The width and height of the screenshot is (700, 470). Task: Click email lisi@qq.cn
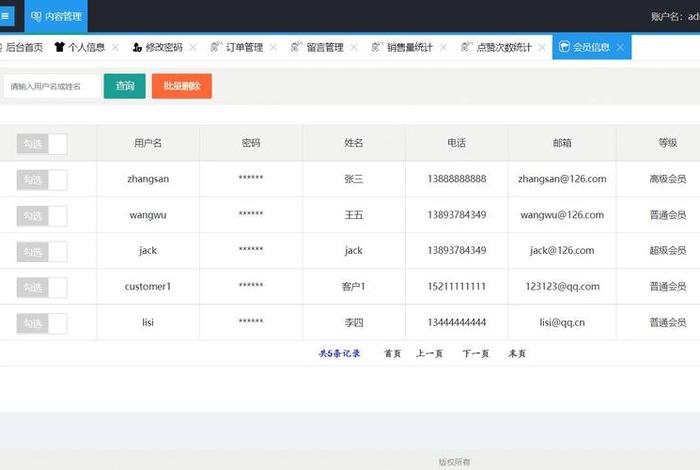point(562,323)
